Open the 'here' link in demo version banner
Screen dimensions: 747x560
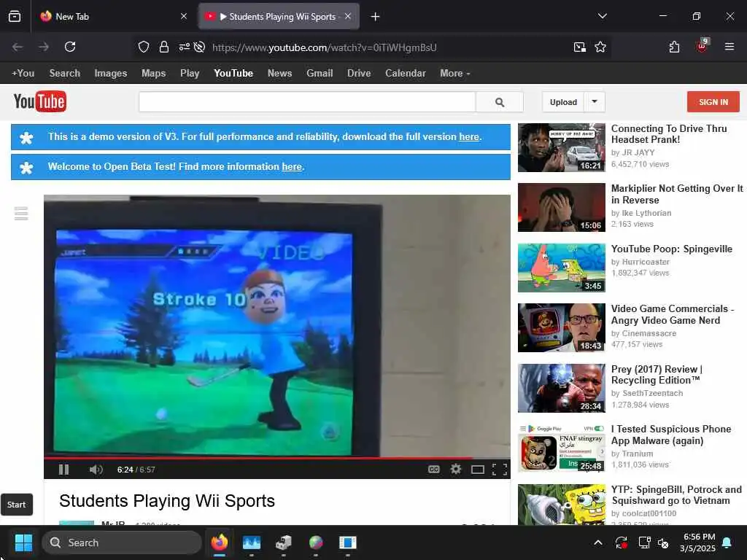pyautogui.click(x=469, y=136)
